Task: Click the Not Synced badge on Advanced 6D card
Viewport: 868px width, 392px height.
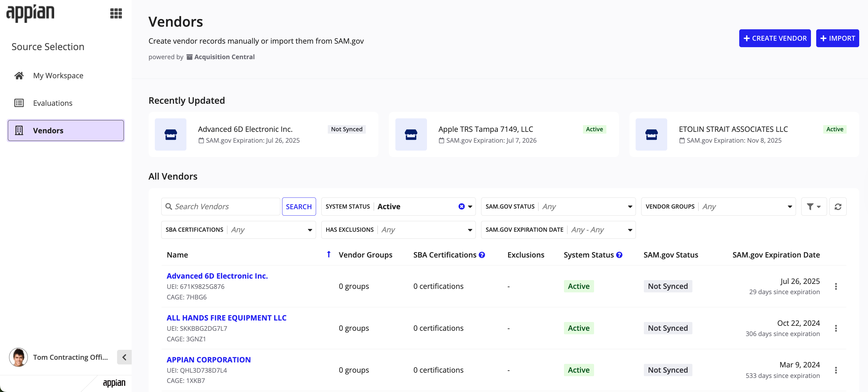Action: click(346, 129)
